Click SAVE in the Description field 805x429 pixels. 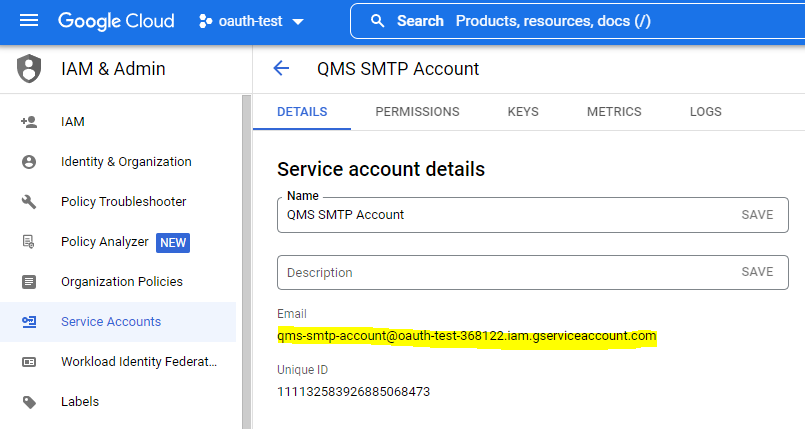[757, 272]
